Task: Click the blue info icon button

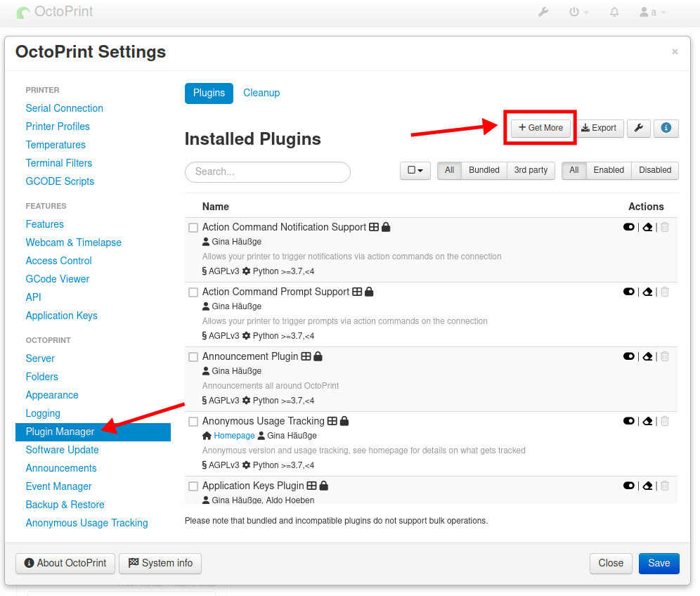Action: 666,128
